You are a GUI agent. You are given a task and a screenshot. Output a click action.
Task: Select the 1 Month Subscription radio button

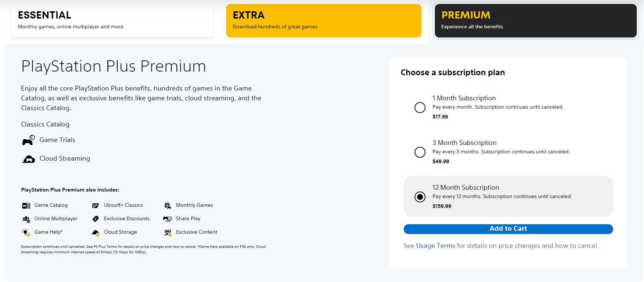pyautogui.click(x=420, y=108)
